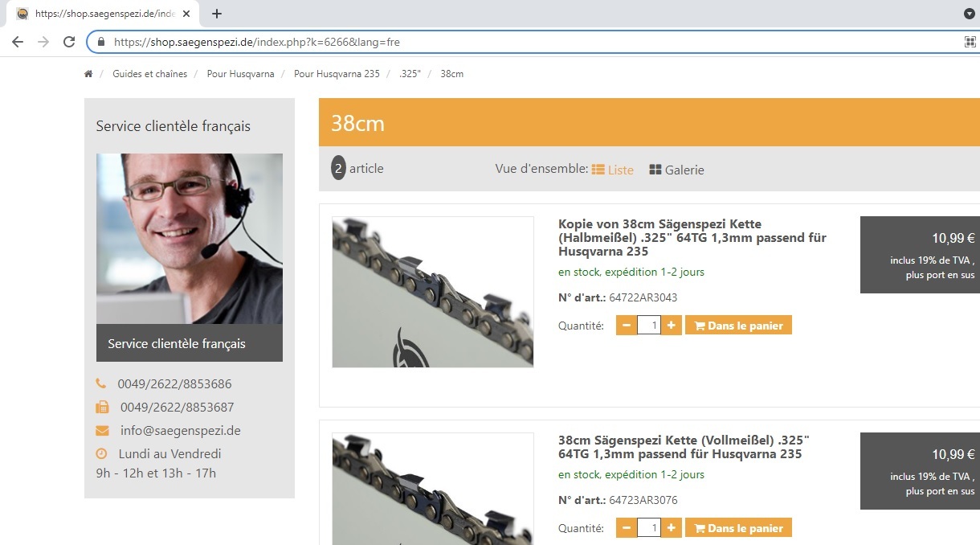Screen dimensions: 980x545
Task: Click fax number 0049/2622/8853687
Action: 177,408
